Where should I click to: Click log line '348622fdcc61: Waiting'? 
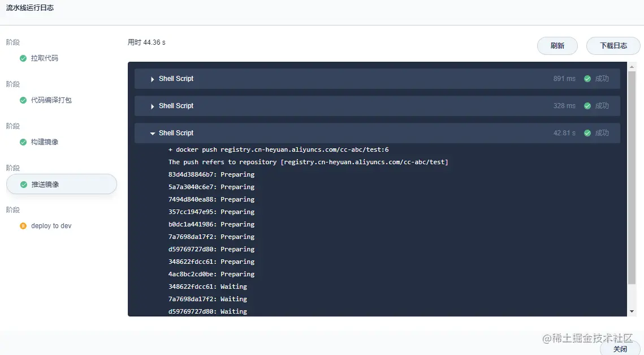(x=208, y=286)
